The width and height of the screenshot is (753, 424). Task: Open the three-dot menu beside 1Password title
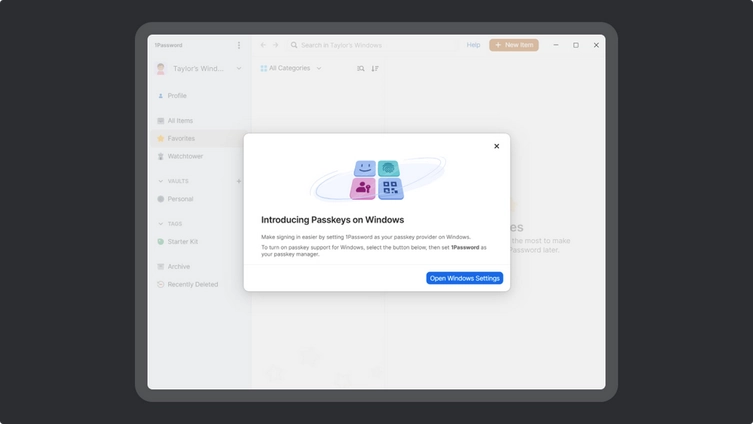tap(238, 45)
